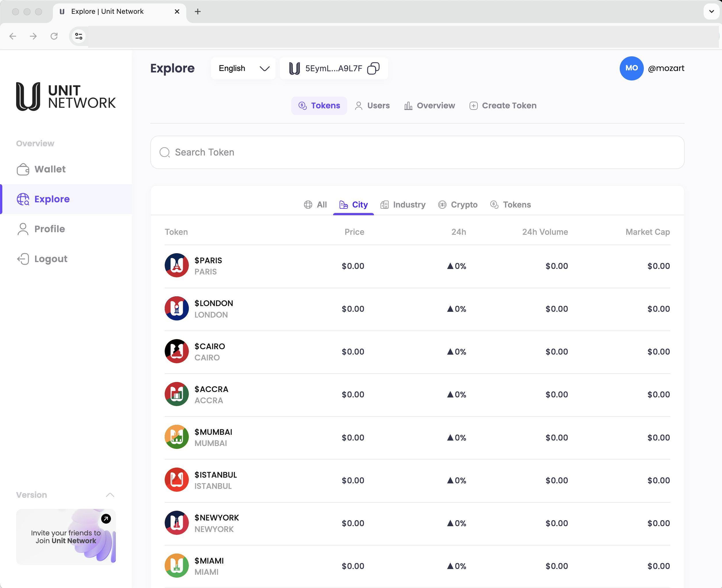Click the $MUMBAI token logo icon
722x588 pixels.
pyautogui.click(x=176, y=437)
